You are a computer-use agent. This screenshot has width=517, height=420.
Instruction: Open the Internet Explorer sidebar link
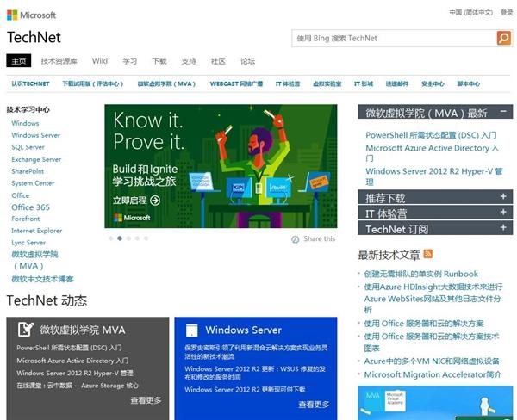[36, 231]
